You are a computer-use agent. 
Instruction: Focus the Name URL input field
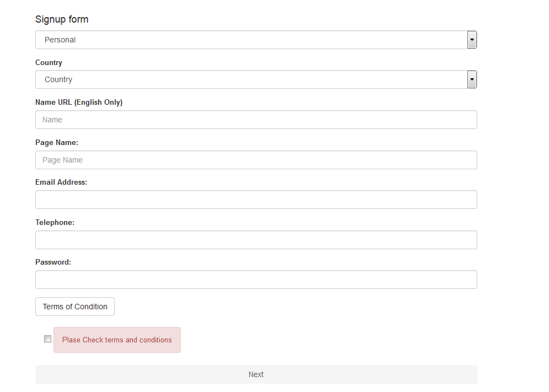point(256,120)
